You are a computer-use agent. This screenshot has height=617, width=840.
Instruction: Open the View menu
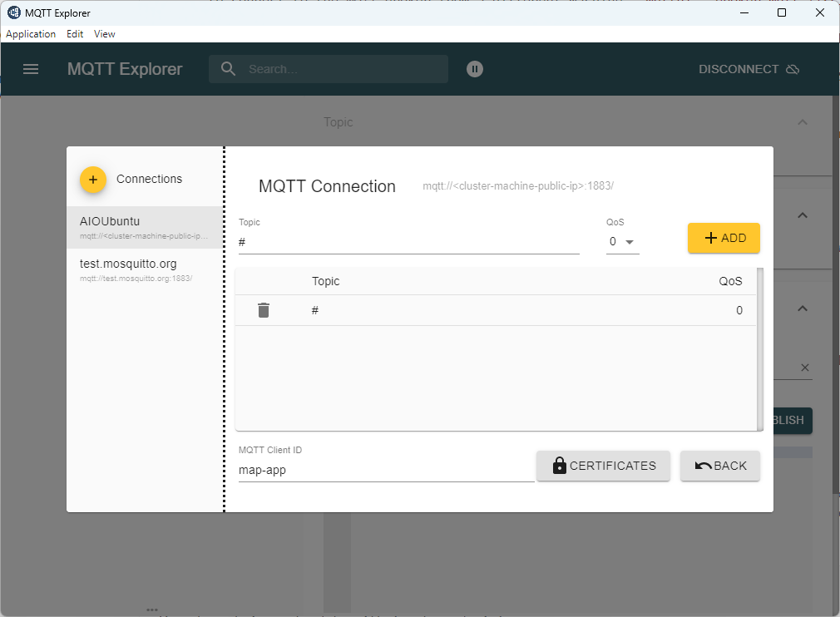tap(104, 33)
